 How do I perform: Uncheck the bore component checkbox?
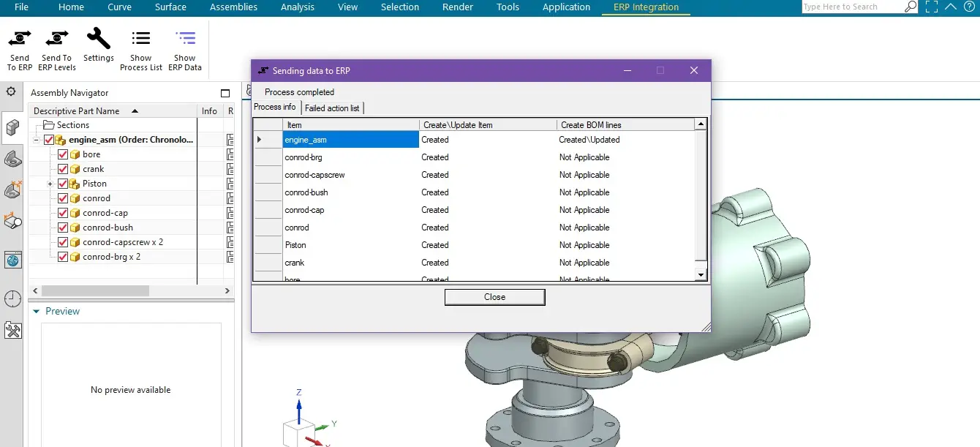click(63, 154)
